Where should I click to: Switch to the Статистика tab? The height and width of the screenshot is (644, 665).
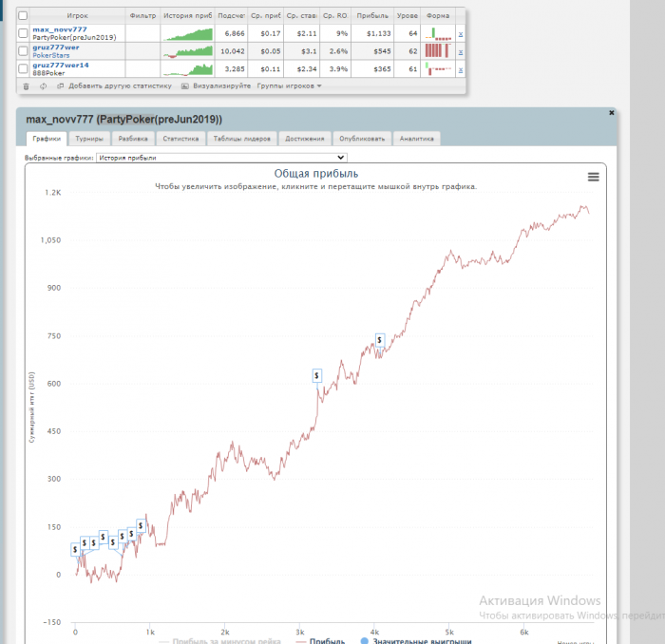pyautogui.click(x=180, y=139)
